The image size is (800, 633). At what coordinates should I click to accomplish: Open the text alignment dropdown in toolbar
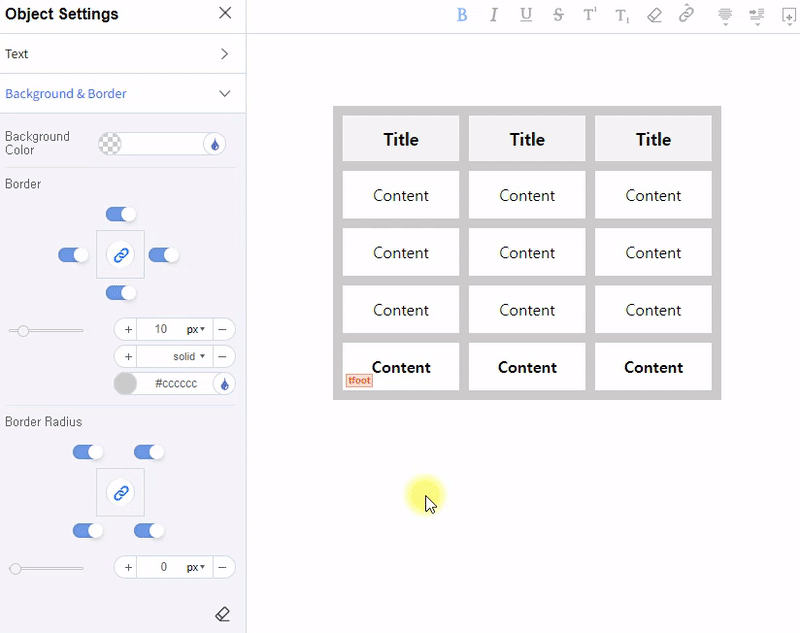[x=725, y=15]
